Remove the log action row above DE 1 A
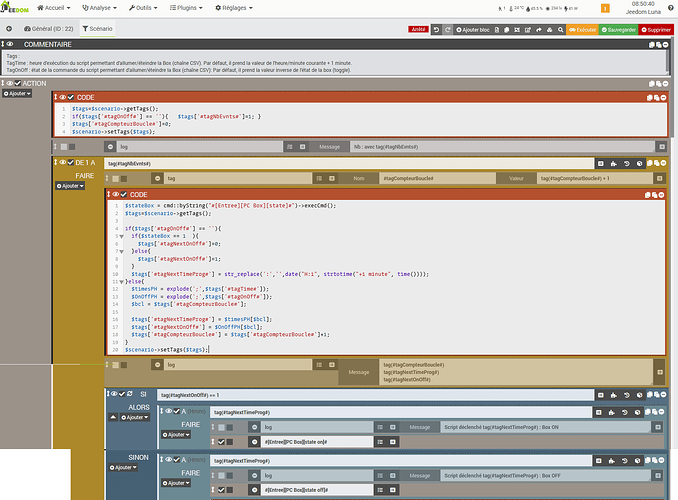The image size is (678, 500). (x=110, y=147)
